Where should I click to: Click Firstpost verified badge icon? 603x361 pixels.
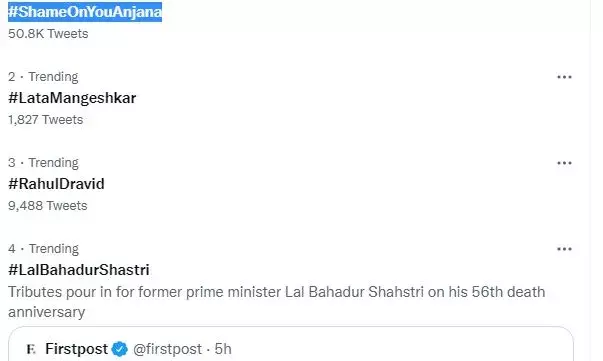click(120, 349)
